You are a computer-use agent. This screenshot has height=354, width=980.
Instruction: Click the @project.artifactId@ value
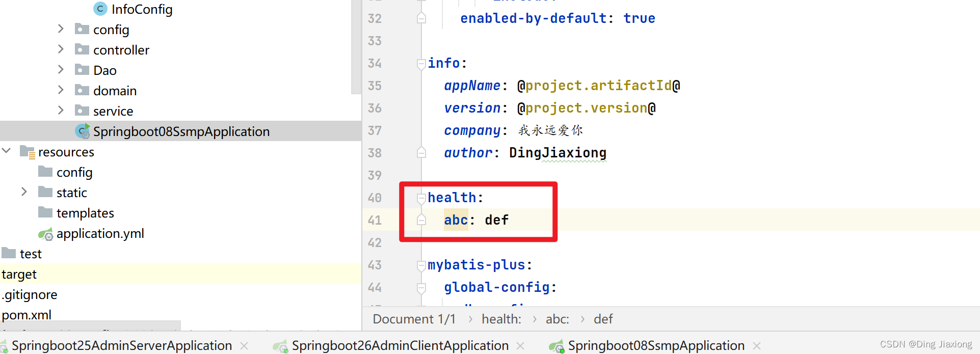(x=599, y=86)
